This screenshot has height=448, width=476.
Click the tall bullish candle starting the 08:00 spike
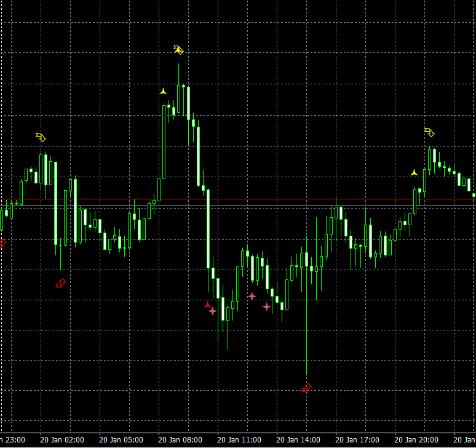tap(164, 142)
